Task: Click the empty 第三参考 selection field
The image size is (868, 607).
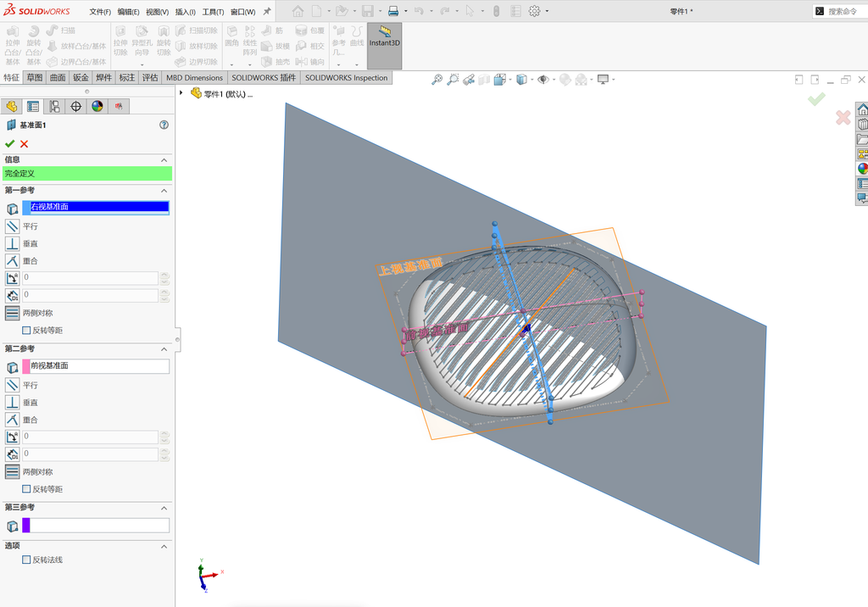Action: (x=100, y=525)
